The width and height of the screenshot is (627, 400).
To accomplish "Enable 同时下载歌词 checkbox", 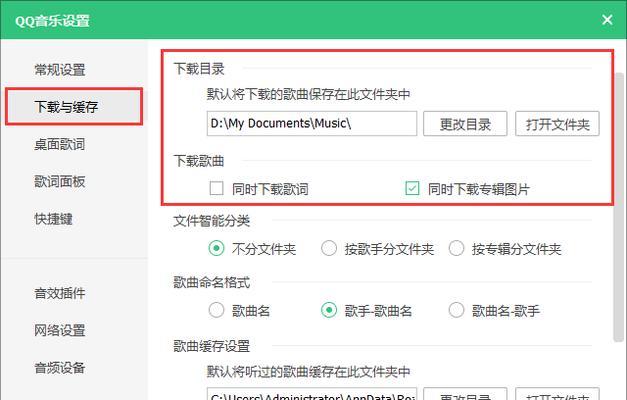I will pyautogui.click(x=217, y=188).
